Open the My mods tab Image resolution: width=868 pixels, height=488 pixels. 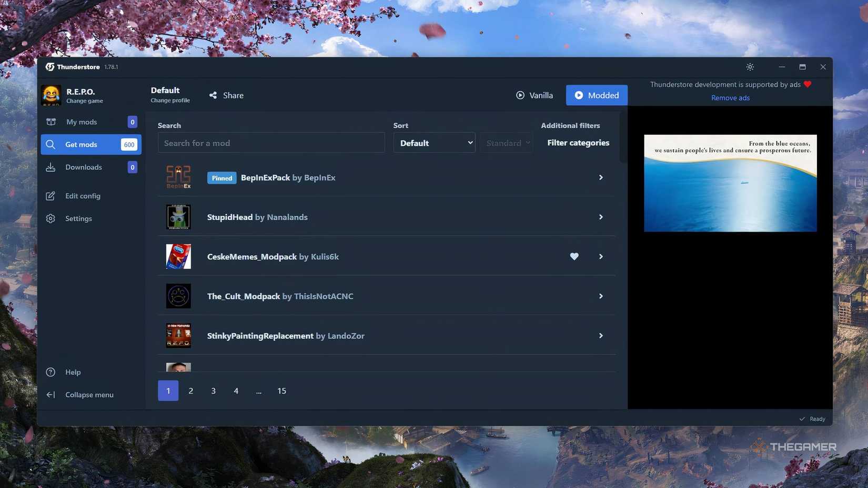pos(82,122)
